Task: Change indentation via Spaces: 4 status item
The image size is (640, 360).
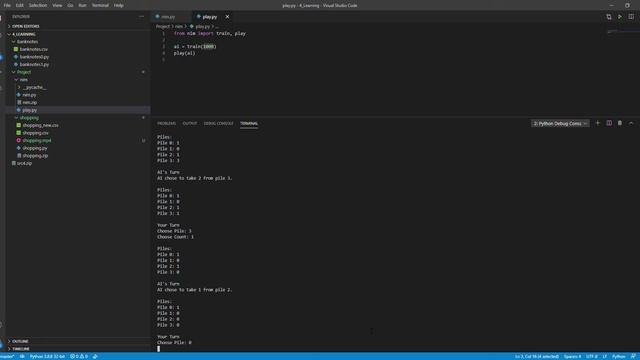Action: (x=572, y=356)
